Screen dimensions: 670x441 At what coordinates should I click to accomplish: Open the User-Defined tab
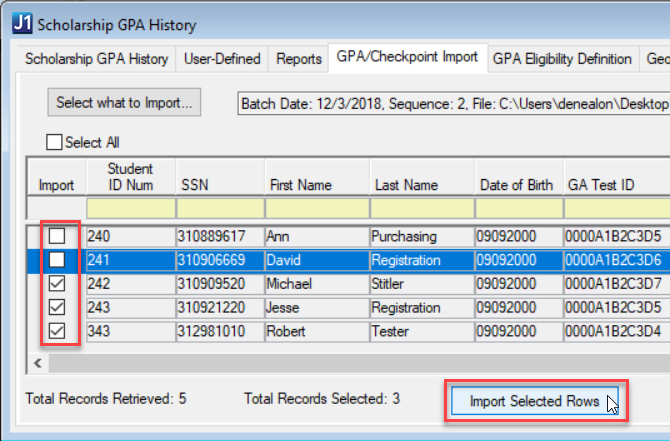click(x=222, y=59)
